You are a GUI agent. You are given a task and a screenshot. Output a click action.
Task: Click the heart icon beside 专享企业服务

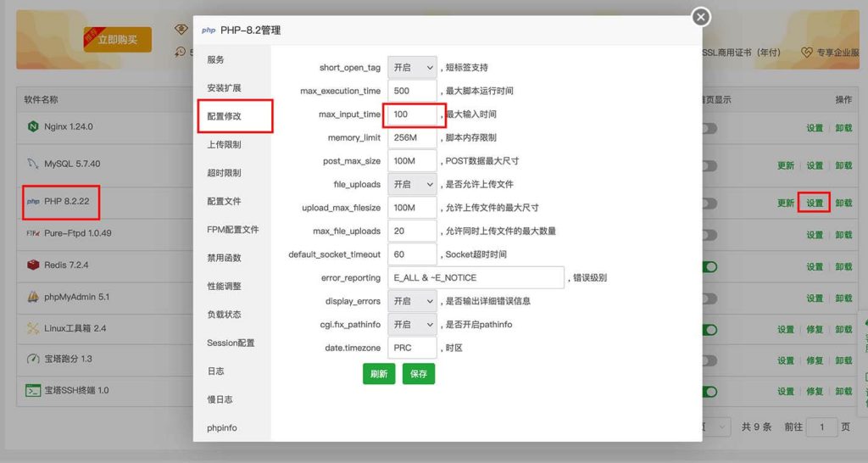point(807,52)
